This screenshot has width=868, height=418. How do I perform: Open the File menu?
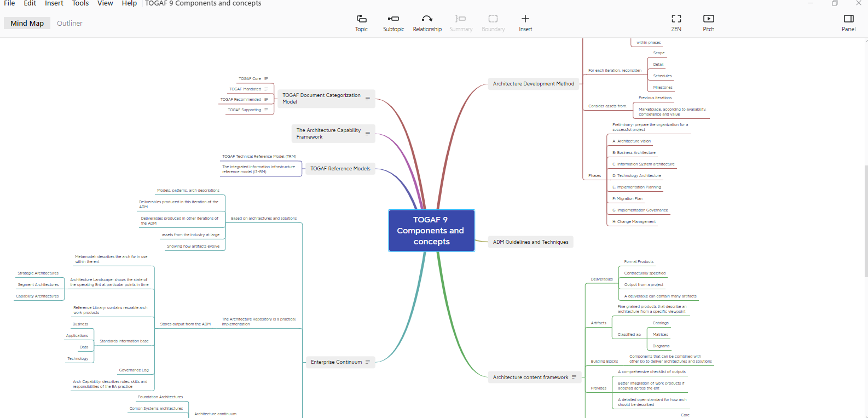[9, 3]
